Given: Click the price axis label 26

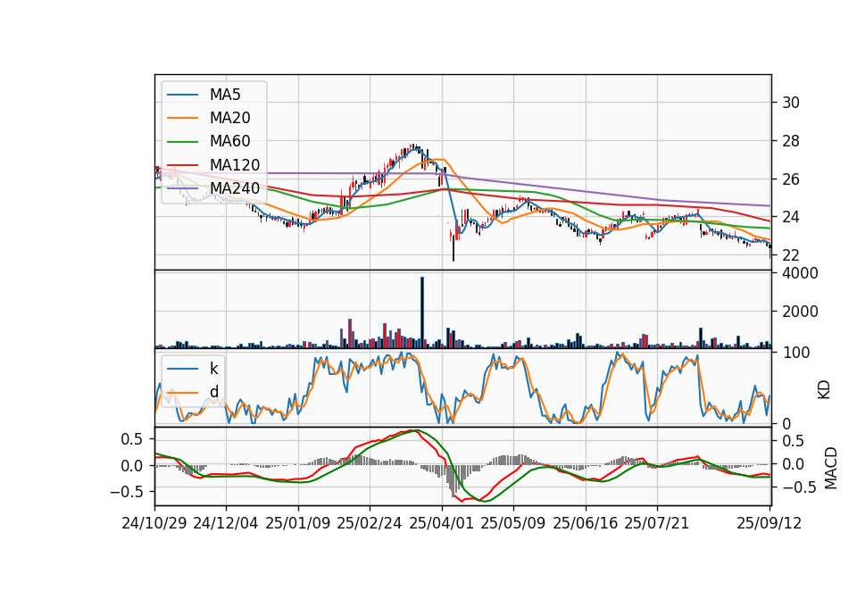Looking at the screenshot, I should (x=790, y=179).
